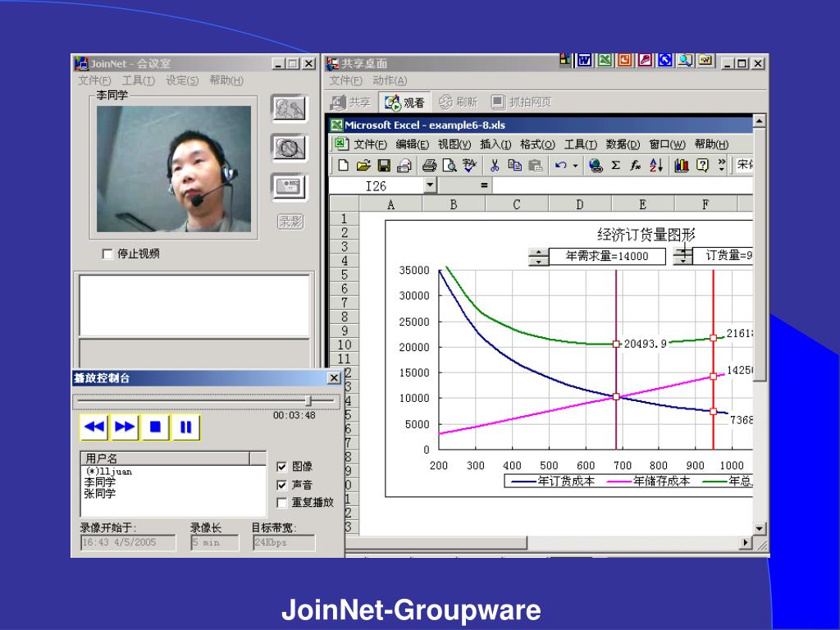Viewport: 840px width, 630px height.
Task: Open the Paste Function fx dialog
Action: 636,166
